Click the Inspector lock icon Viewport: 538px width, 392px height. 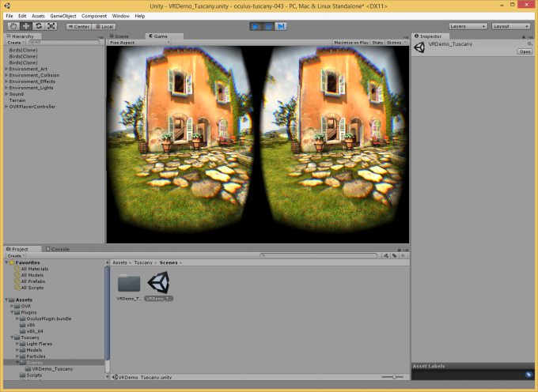pos(524,36)
